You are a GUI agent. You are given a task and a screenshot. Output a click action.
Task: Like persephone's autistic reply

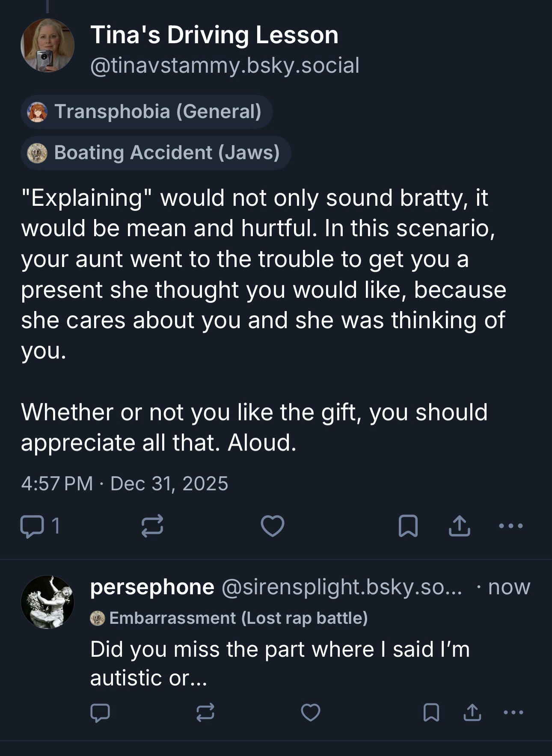tap(311, 713)
